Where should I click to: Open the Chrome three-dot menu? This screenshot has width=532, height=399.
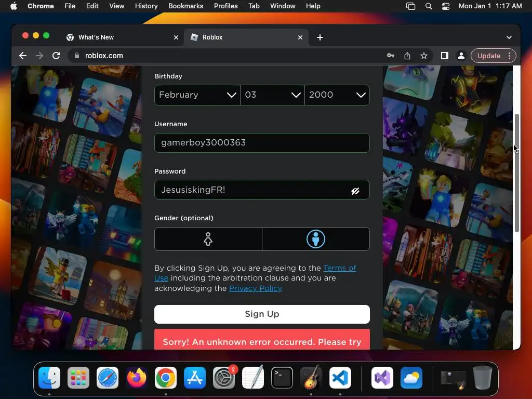click(509, 56)
